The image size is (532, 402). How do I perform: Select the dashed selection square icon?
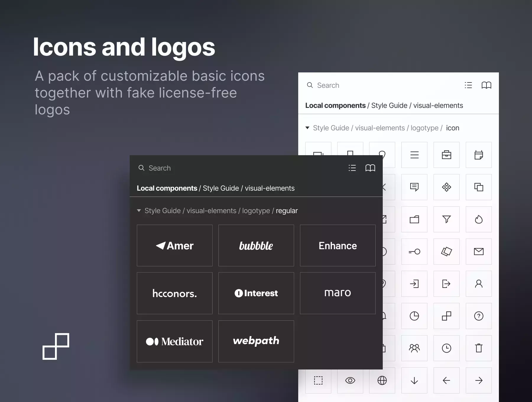[x=318, y=380]
